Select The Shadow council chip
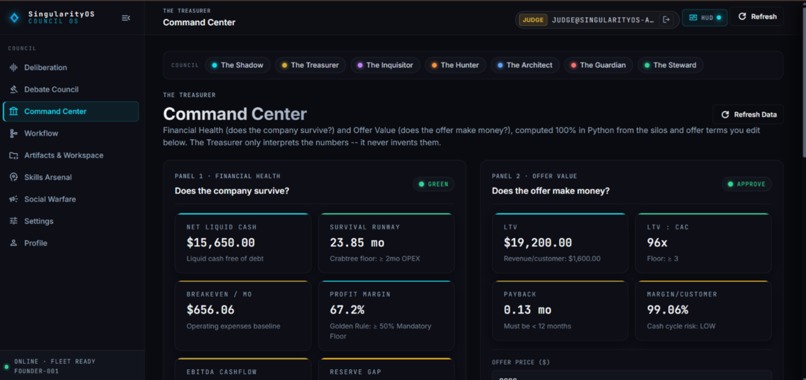Image resolution: width=806 pixels, height=380 pixels. (x=237, y=65)
